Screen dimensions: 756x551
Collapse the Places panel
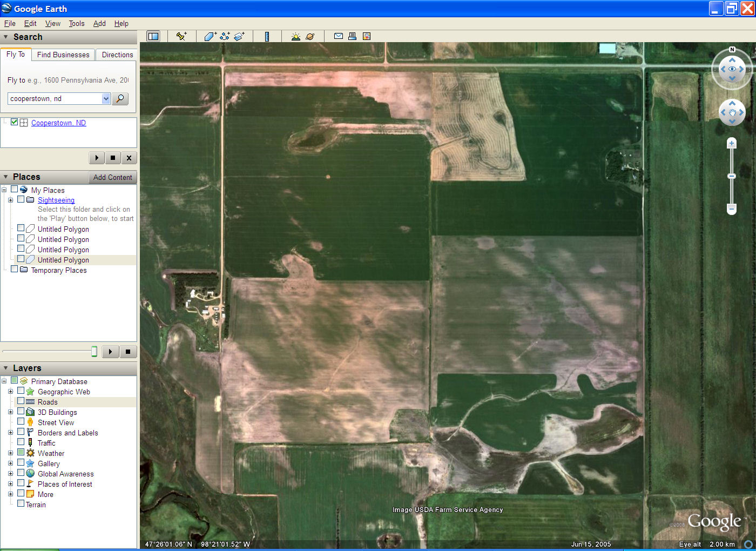6,177
